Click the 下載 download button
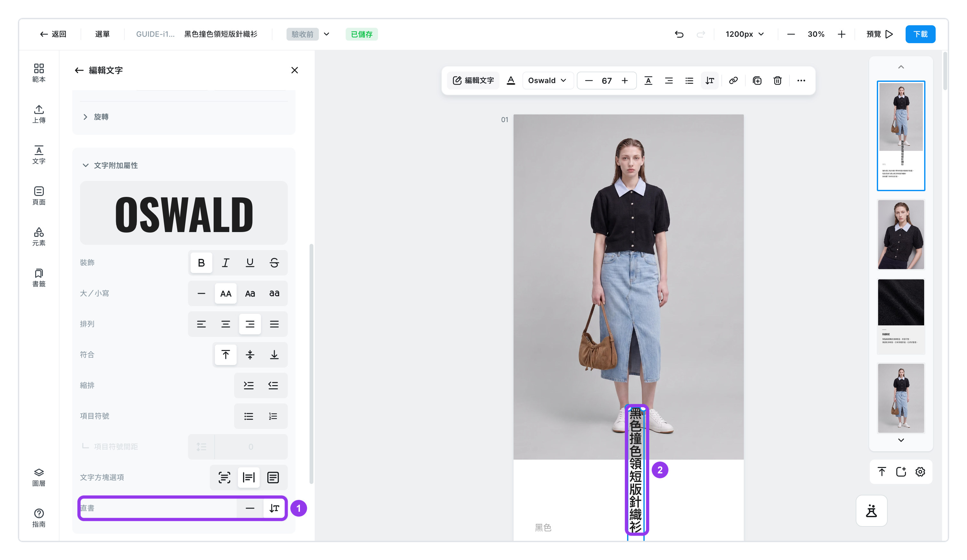Screen dimensions: 967x560 920,34
